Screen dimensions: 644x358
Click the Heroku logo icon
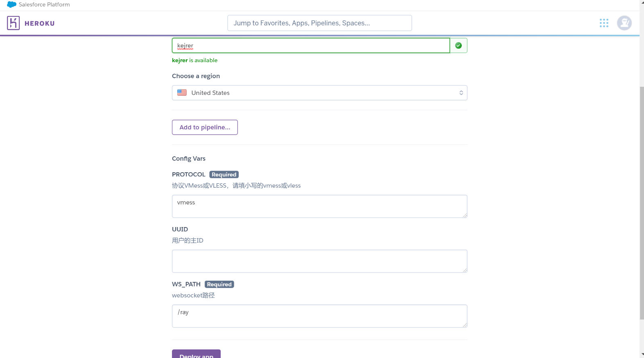[x=13, y=23]
